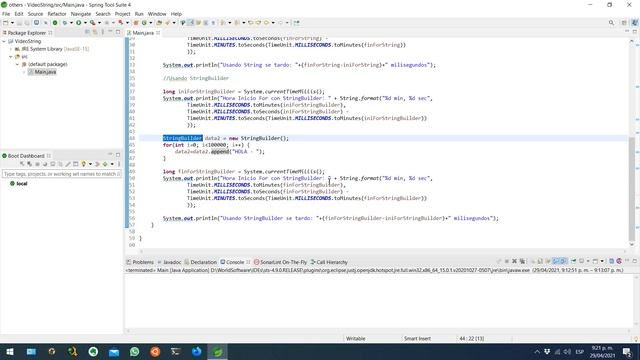Collapse All in Package Explorer toolbar
640x360 pixels.
coord(87,32)
